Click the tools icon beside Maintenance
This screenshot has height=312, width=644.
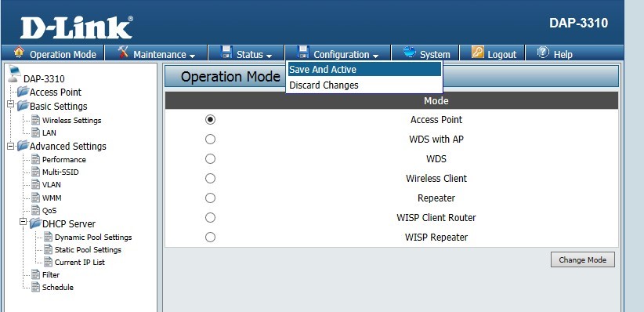[x=123, y=52]
